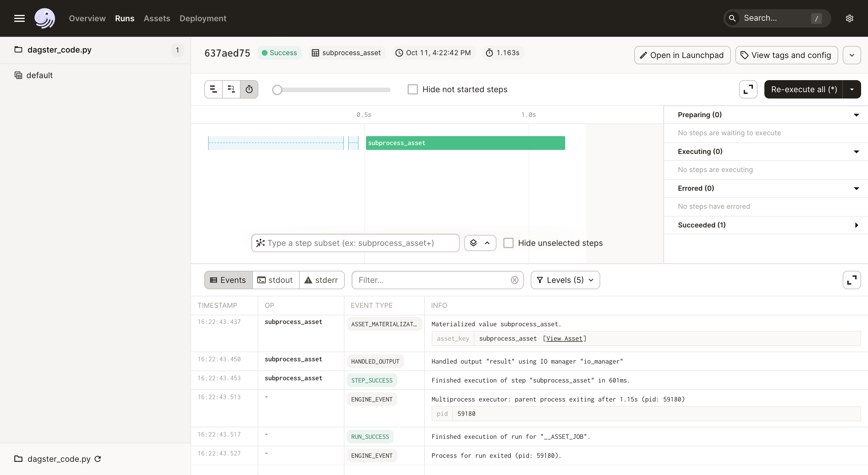868x475 pixels.
Task: Open user settings via the gear icon
Action: coord(849,18)
